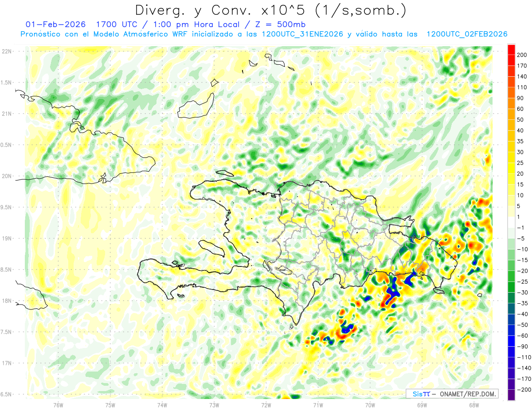Click the "71W" longitude label
Image resolution: width=532 pixels, height=411 pixels.
click(x=318, y=405)
